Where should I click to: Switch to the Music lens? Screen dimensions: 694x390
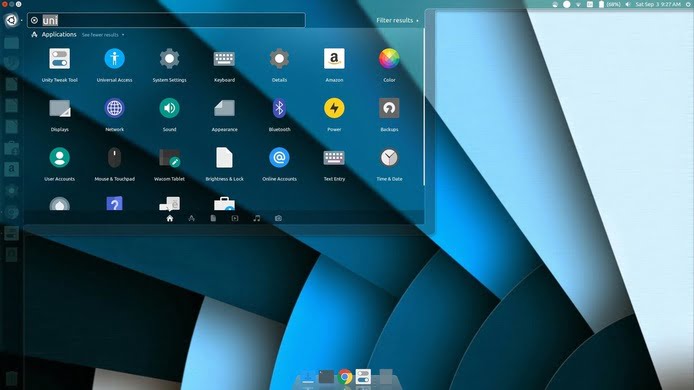tap(256, 218)
